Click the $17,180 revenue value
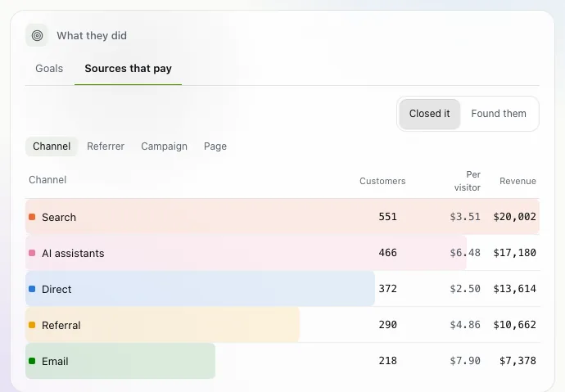Viewport: 565px width, 392px height. [x=514, y=253]
